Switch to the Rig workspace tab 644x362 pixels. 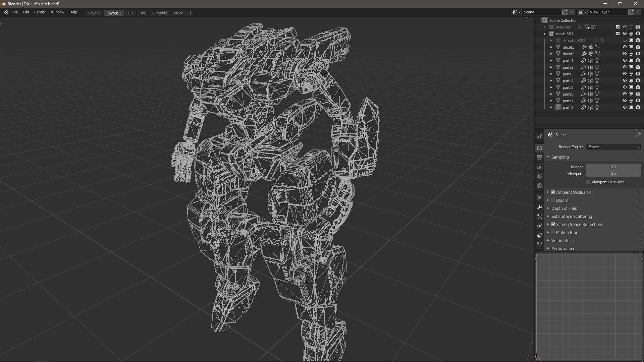coord(142,13)
